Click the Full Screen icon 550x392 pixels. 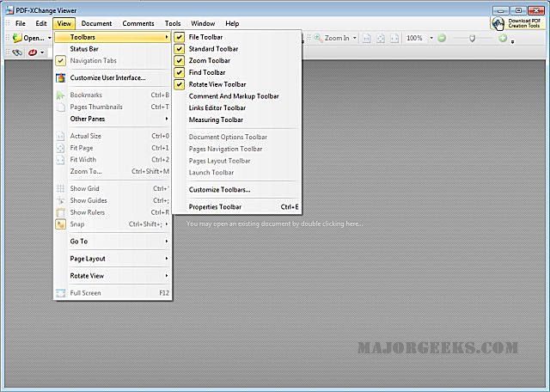(x=61, y=293)
